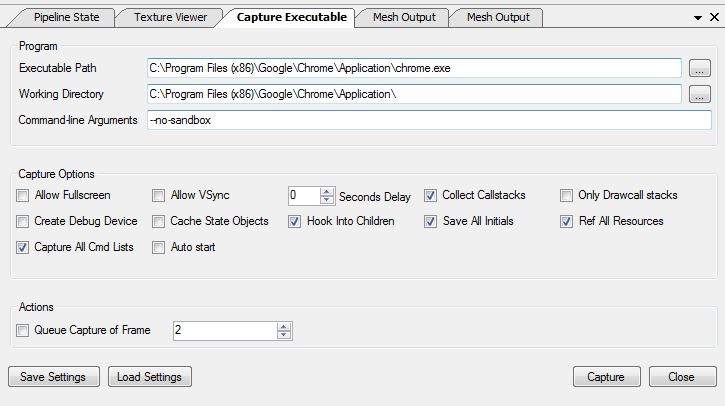725x406 pixels.
Task: Tick the Queue Capture of Frame checkbox
Action: click(x=23, y=330)
